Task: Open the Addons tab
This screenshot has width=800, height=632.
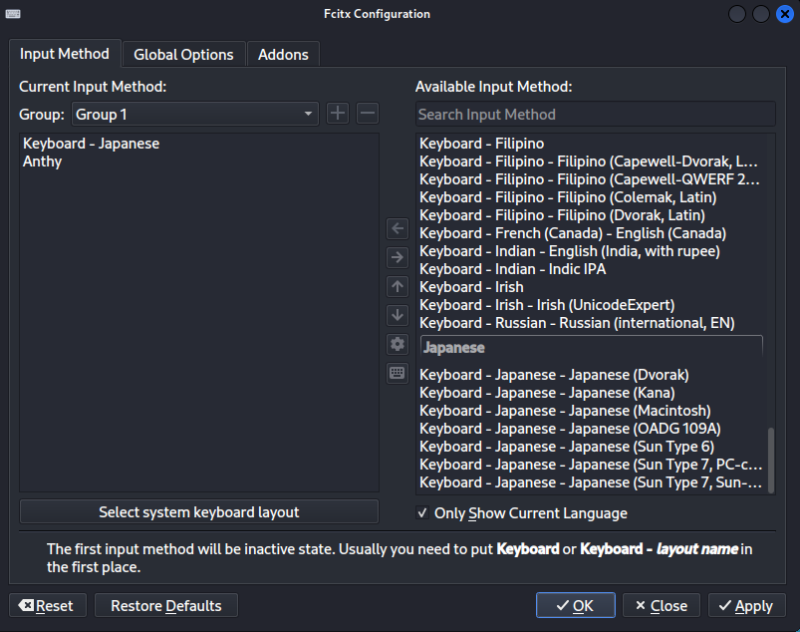Action: [283, 55]
